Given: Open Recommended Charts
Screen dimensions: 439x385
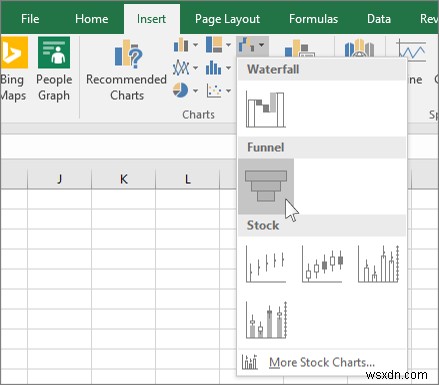Looking at the screenshot, I should (x=127, y=70).
